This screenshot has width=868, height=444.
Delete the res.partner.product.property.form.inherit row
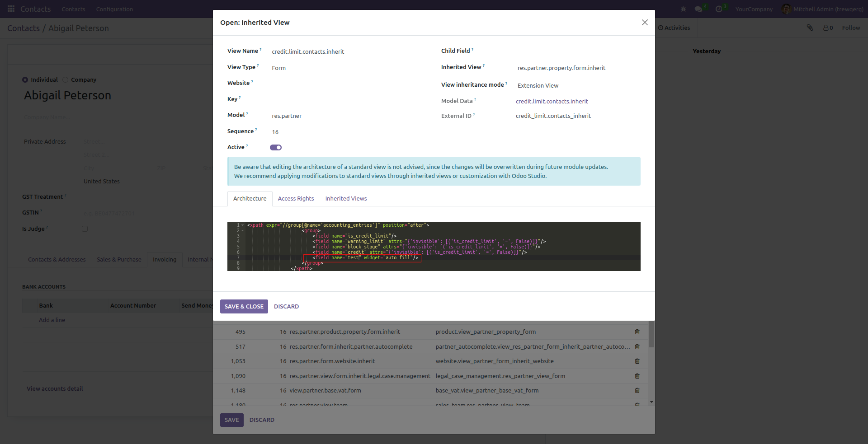637,332
